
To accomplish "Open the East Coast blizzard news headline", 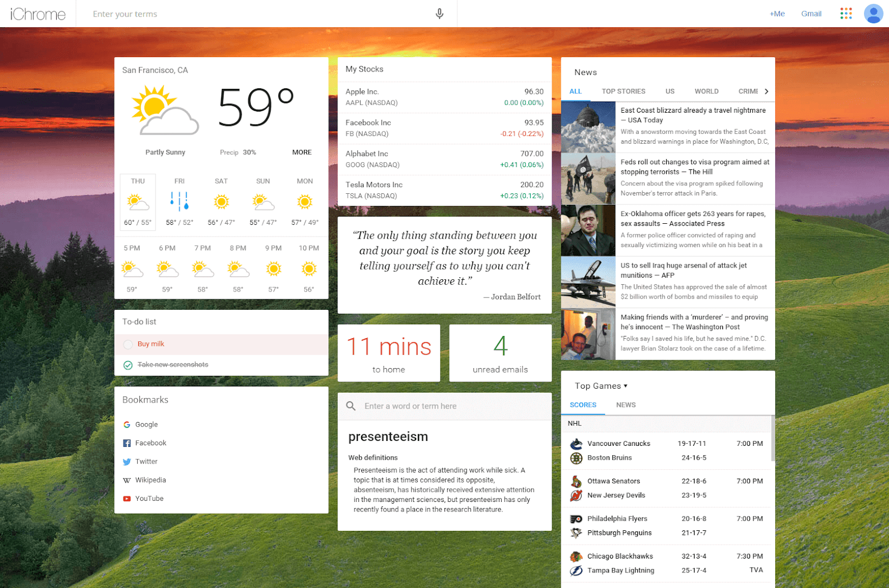I will click(693, 115).
